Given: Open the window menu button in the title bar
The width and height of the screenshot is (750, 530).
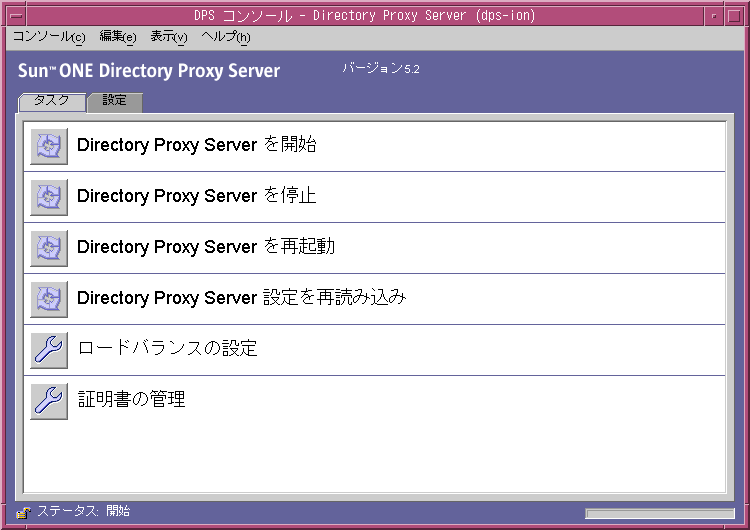Looking at the screenshot, I should pyautogui.click(x=16, y=16).
